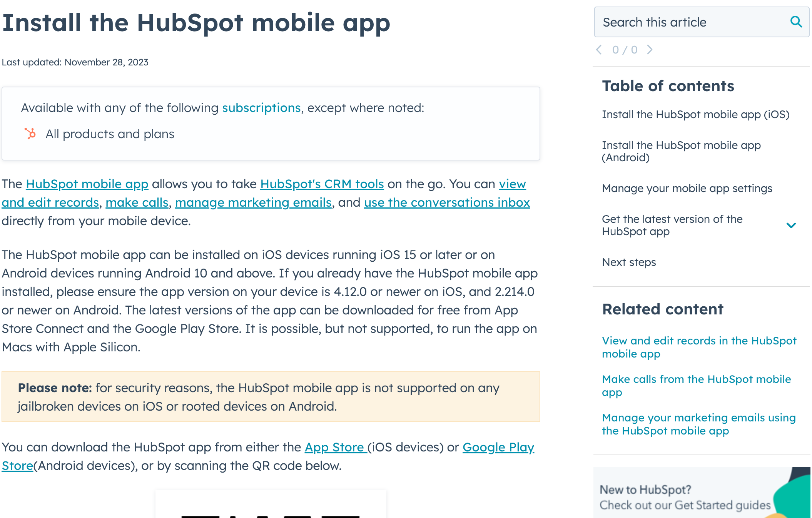Click the HubSpot sprocket icon next to plans
Viewport: 812px width, 518px height.
30,134
